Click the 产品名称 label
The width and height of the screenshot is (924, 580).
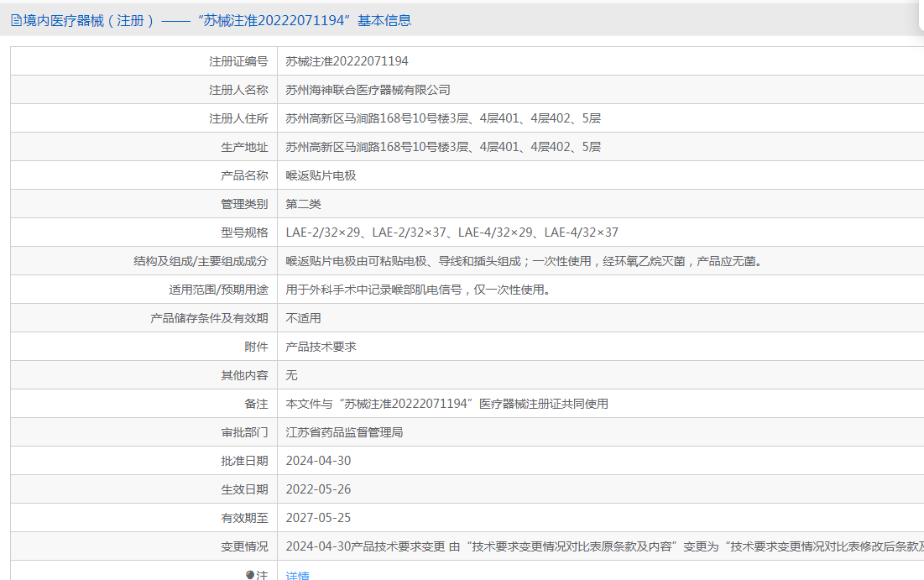[244, 175]
